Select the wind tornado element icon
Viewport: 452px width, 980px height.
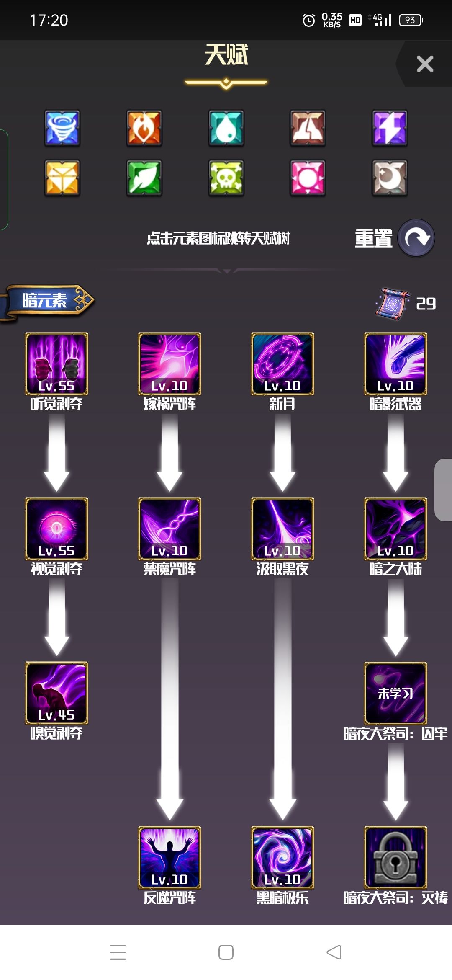(x=62, y=128)
